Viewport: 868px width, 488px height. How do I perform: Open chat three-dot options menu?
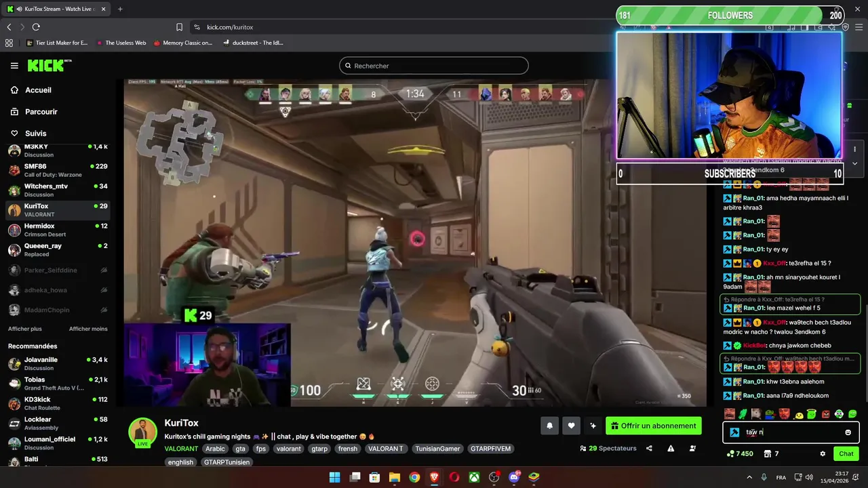tap(854, 149)
